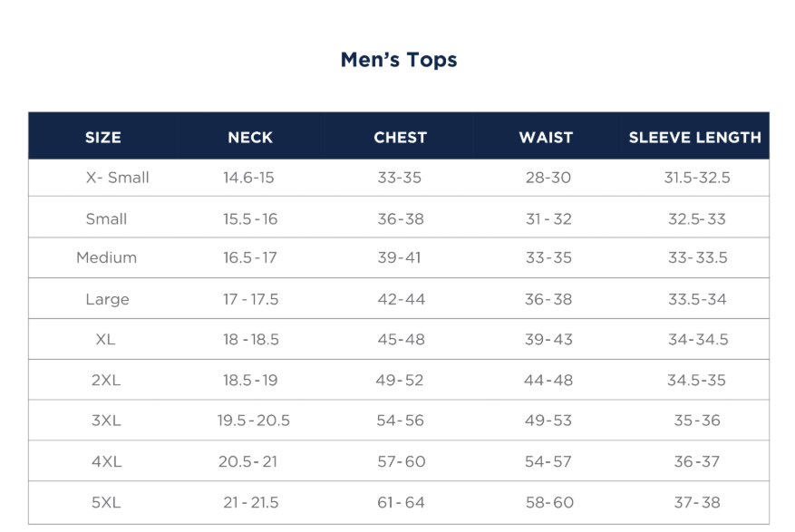This screenshot has height=532, width=795.
Task: Select the 42-44 chest measurement
Action: coord(401,300)
